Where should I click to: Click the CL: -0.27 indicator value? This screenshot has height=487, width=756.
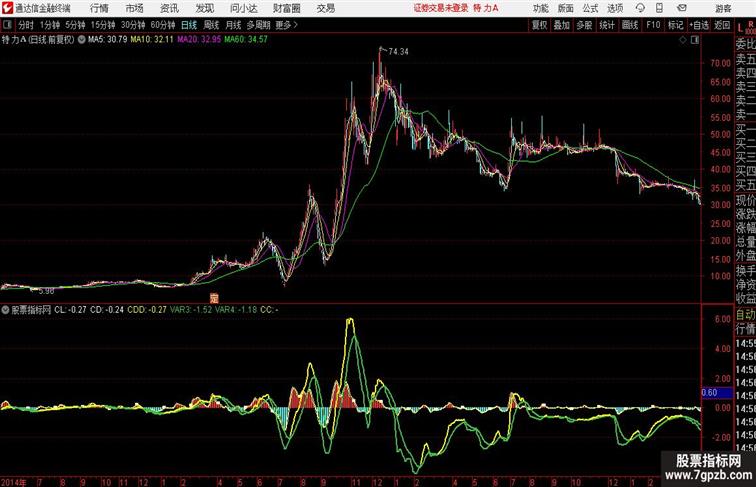(x=70, y=310)
